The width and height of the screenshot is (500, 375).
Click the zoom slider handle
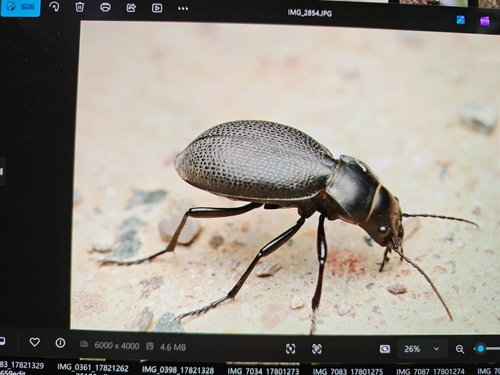(480, 349)
